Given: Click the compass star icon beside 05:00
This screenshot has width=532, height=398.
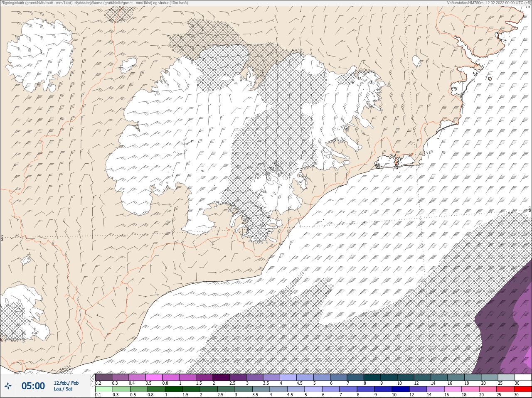Looking at the screenshot, I should click(x=7, y=386).
